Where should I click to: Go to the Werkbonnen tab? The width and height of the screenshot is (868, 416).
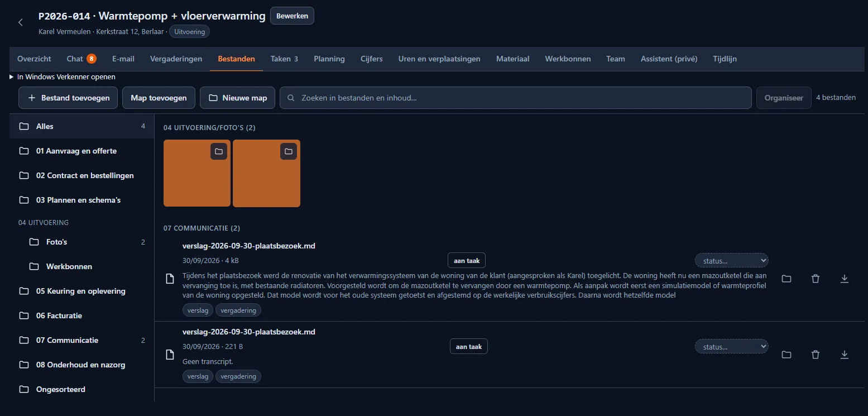click(x=568, y=59)
